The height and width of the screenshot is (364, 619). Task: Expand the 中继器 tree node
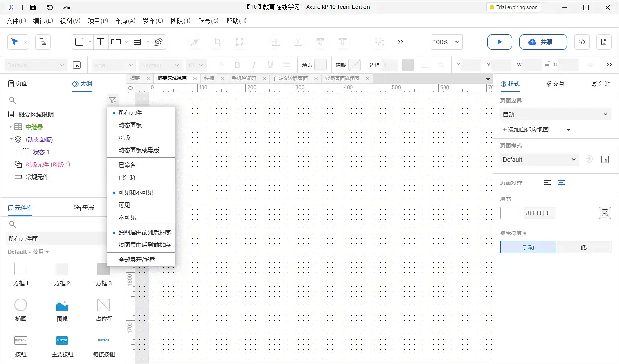pyautogui.click(x=11, y=127)
